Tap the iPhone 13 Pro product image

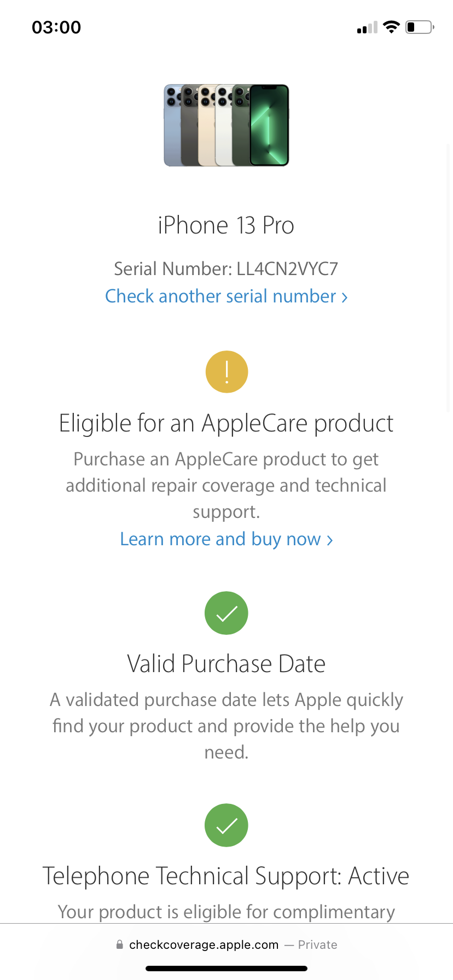[226, 125]
